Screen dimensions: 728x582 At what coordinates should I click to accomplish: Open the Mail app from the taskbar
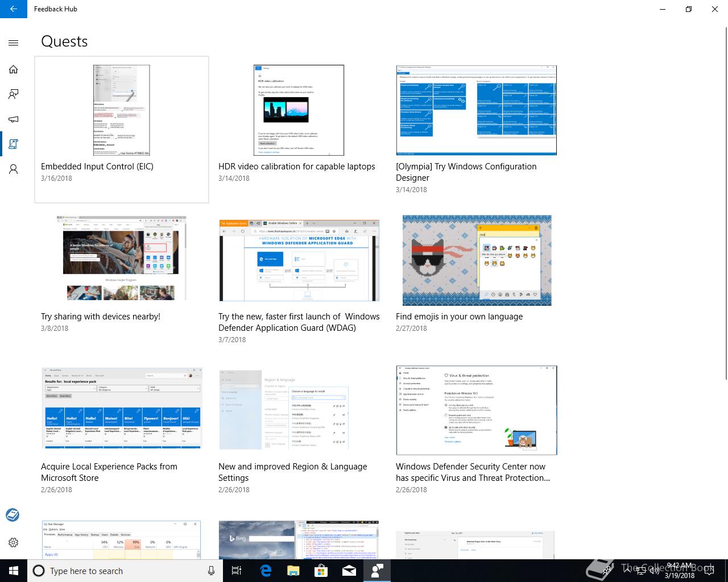349,571
